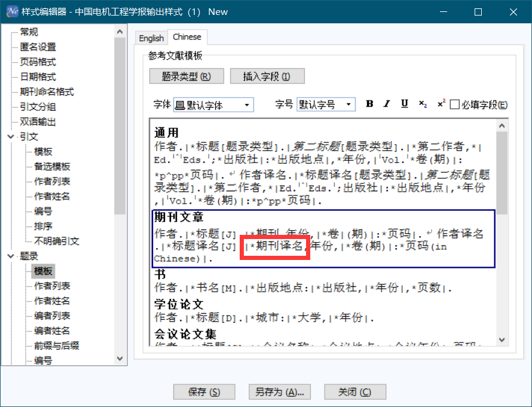Switch to the Chinese tab

tap(187, 36)
